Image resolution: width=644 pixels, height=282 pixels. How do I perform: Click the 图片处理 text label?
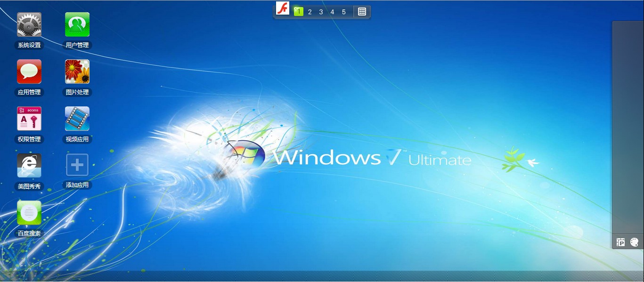coord(77,92)
